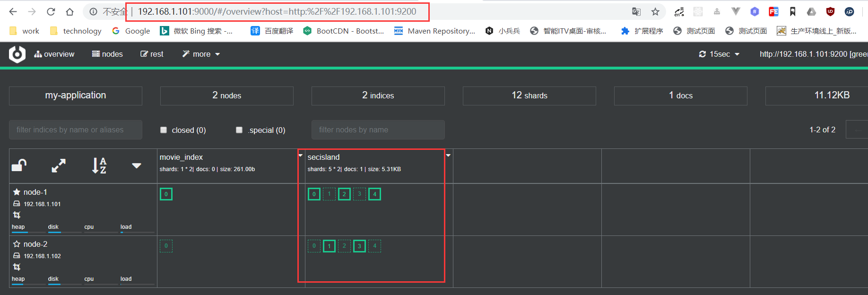Screen dimensions: 868x295
Task: Open the Google bookmark
Action: [131, 31]
